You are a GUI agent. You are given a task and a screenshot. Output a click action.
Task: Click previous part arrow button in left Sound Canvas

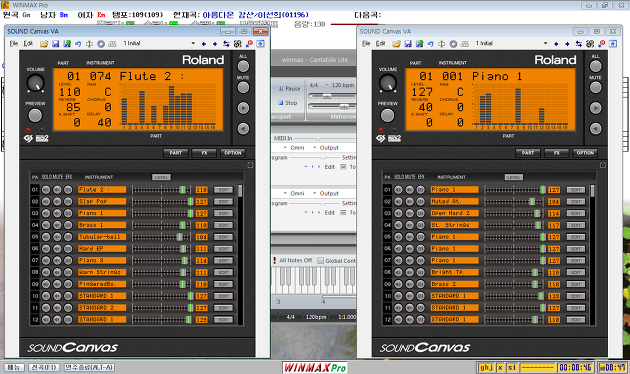click(x=243, y=129)
